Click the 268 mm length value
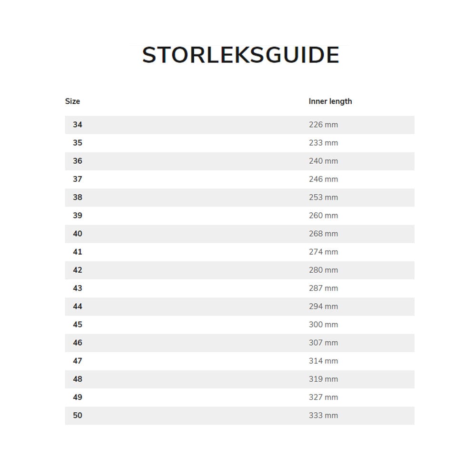The height and width of the screenshot is (476, 476). pyautogui.click(x=323, y=234)
